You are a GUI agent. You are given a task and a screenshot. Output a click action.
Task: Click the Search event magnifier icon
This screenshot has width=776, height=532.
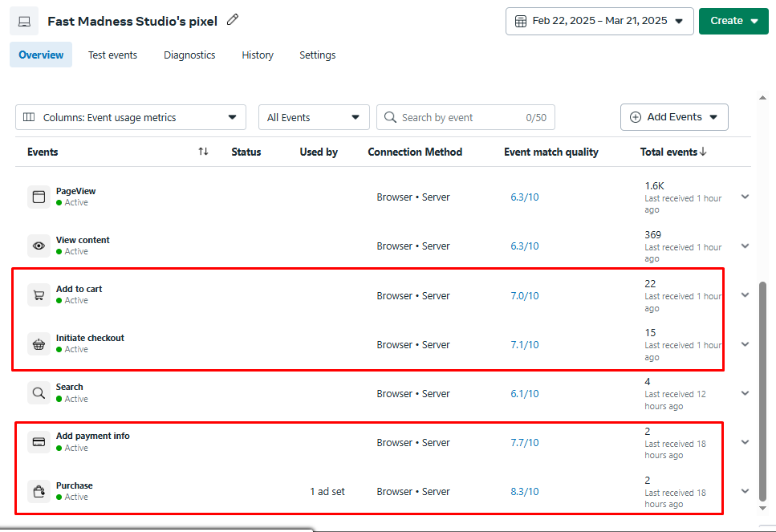coord(39,393)
